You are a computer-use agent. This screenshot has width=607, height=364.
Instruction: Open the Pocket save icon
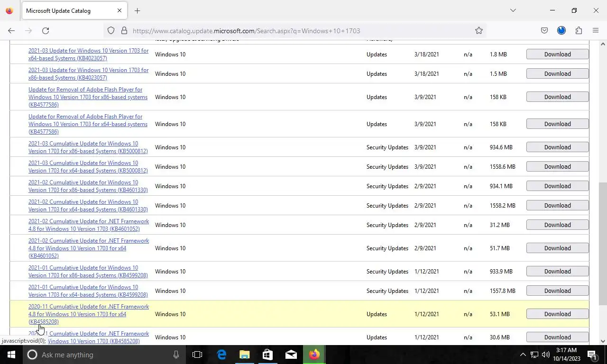pos(544,31)
